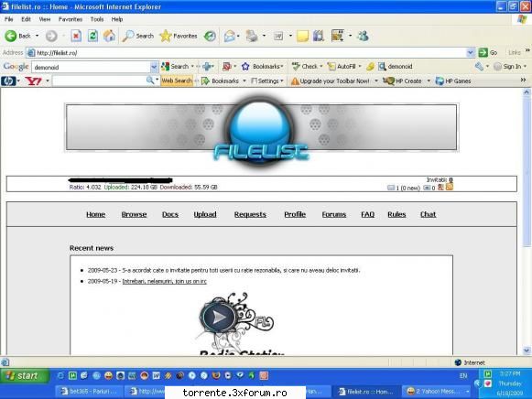
Task: Click the Print icon
Action: (x=252, y=36)
